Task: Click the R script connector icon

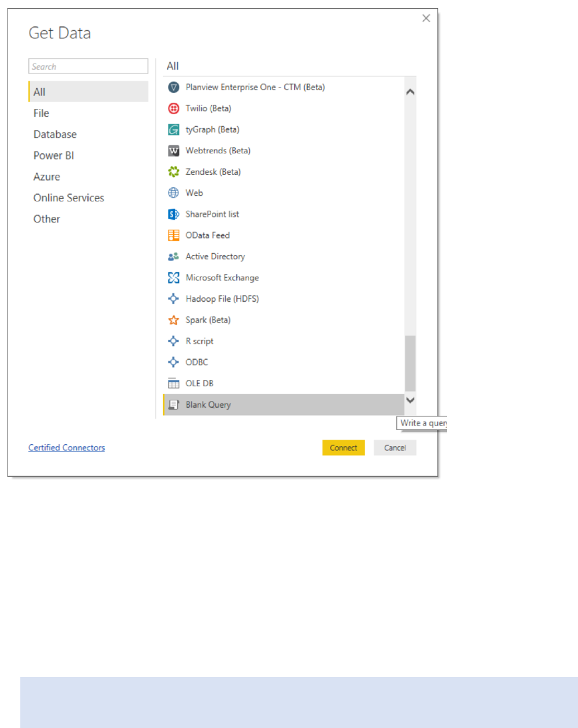Action: [x=174, y=341]
